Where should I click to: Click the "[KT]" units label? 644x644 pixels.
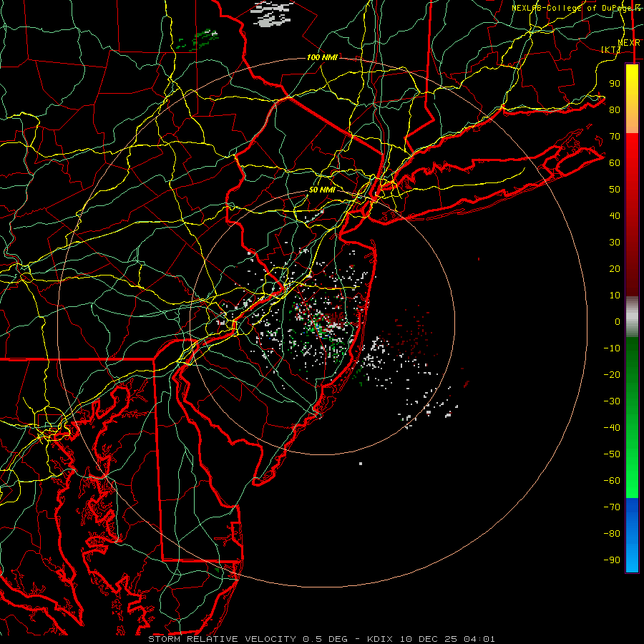click(610, 49)
